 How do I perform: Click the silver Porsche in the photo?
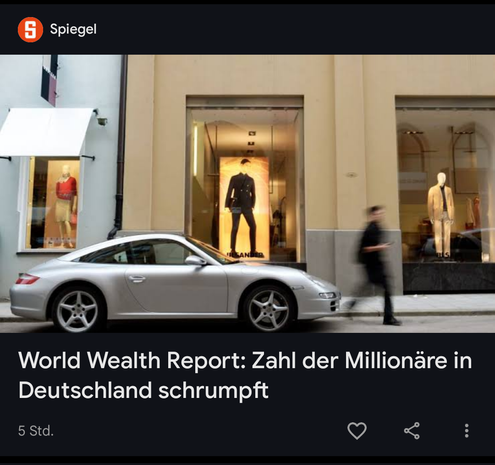coord(175,282)
